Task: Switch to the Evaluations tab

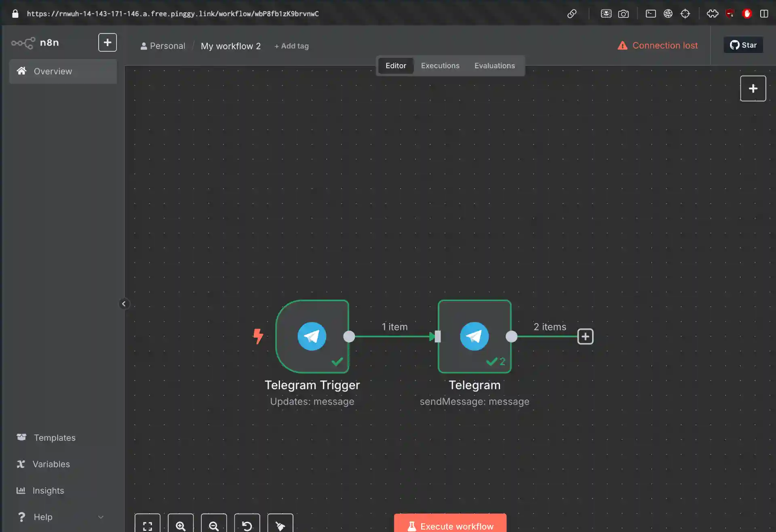Action: click(495, 66)
